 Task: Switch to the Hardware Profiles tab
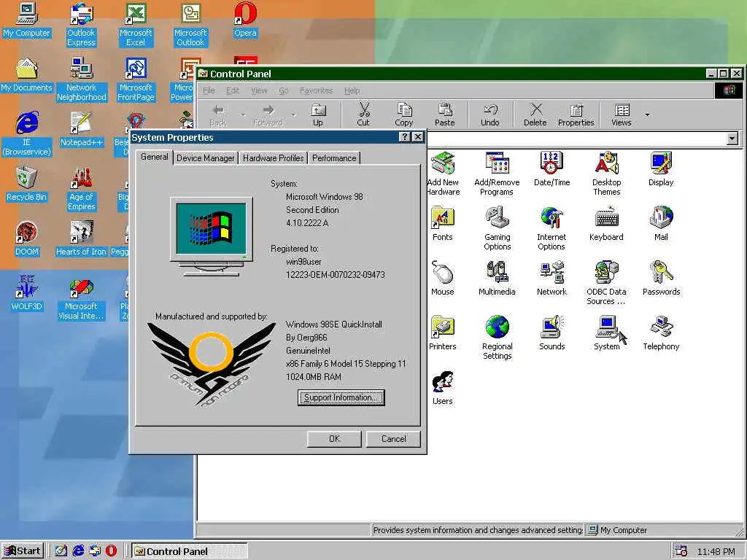click(x=273, y=158)
